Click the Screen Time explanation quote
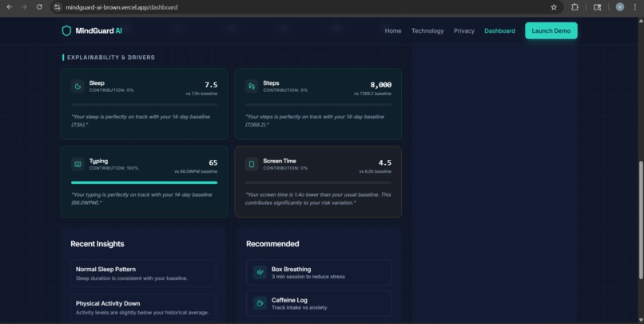644x324 pixels. coord(318,198)
